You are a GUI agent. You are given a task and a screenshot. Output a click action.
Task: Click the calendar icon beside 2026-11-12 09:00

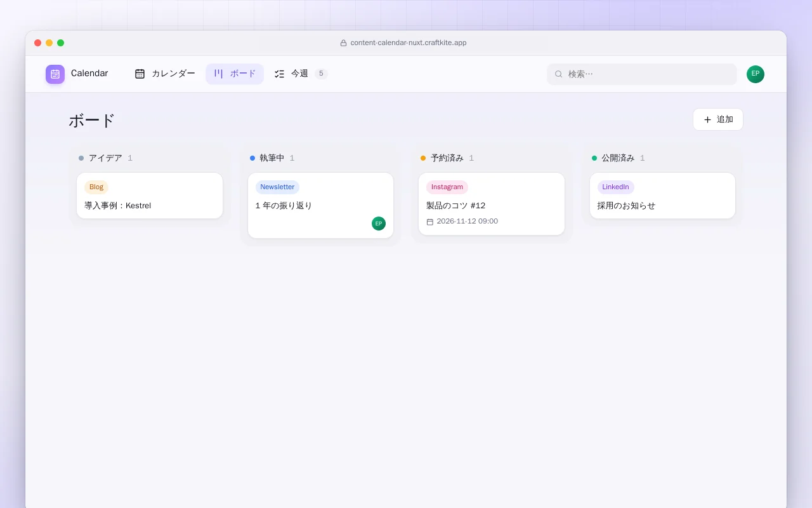point(430,222)
